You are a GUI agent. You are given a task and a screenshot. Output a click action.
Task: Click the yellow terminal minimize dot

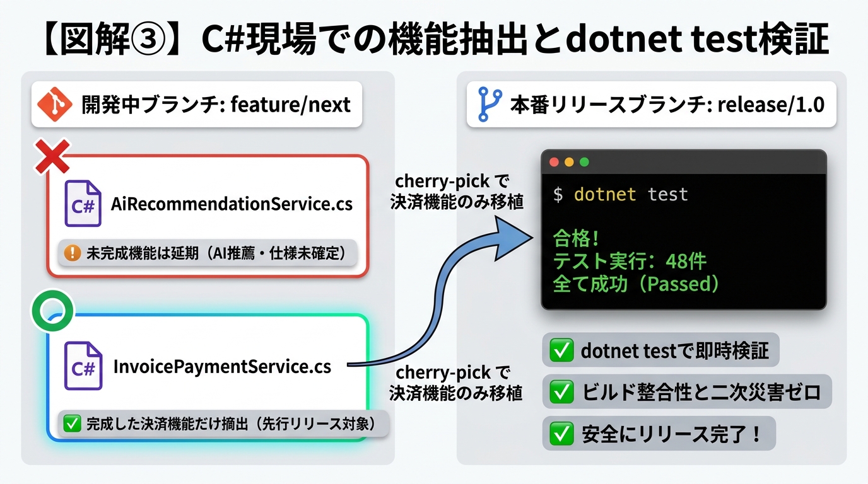(569, 162)
